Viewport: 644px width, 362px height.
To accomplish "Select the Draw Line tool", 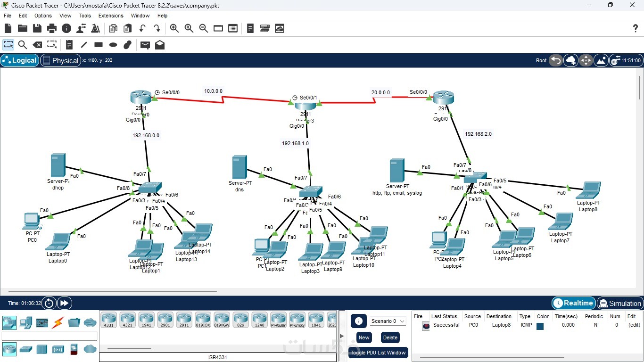I will point(84,45).
